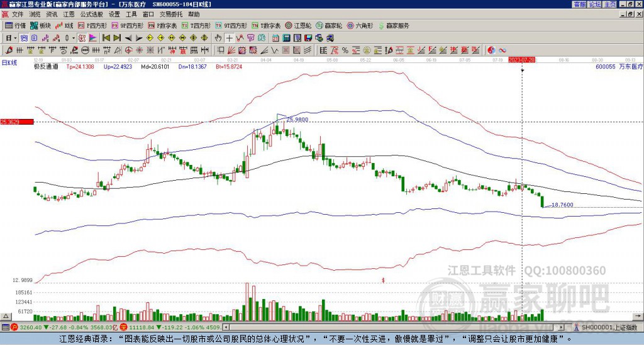This screenshot has height=345, width=644.
Task: Click the 客服 button in title bar
Action: coord(579,4)
